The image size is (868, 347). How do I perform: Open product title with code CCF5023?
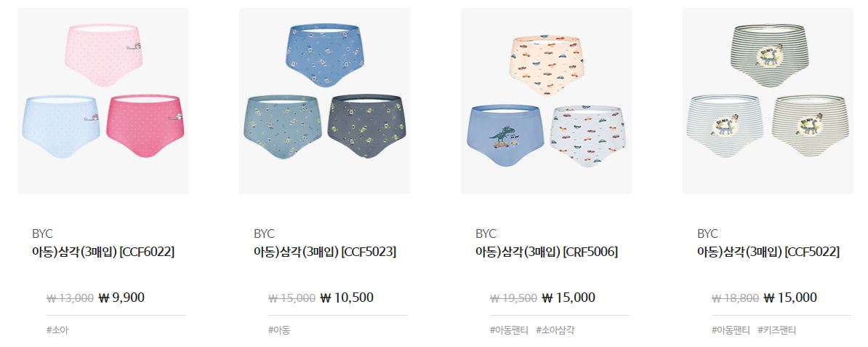pos(325,252)
